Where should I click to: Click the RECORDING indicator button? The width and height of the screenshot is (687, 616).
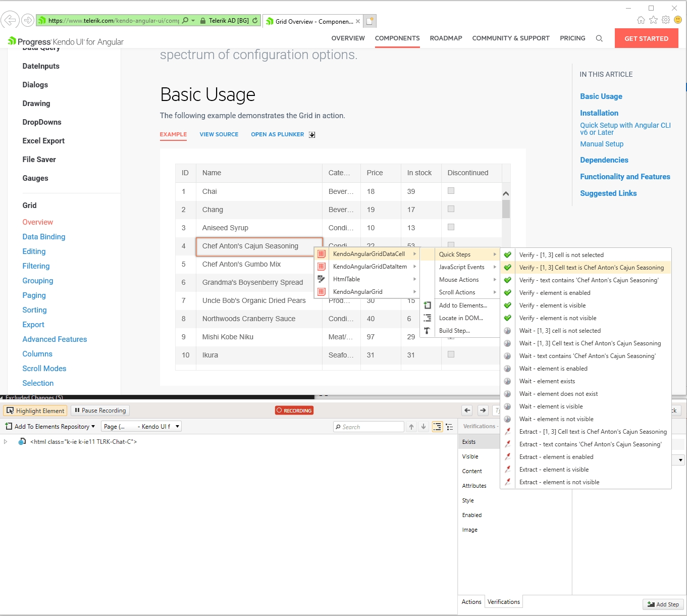point(294,410)
